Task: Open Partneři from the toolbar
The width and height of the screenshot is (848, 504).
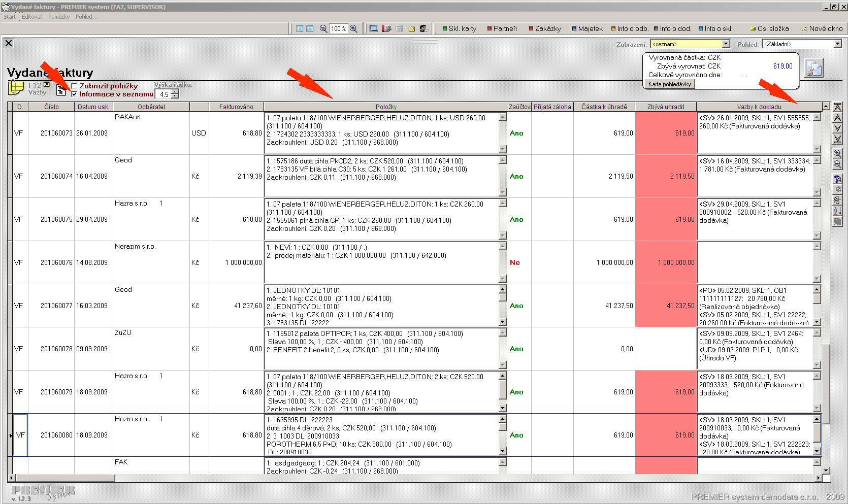Action: [502, 29]
